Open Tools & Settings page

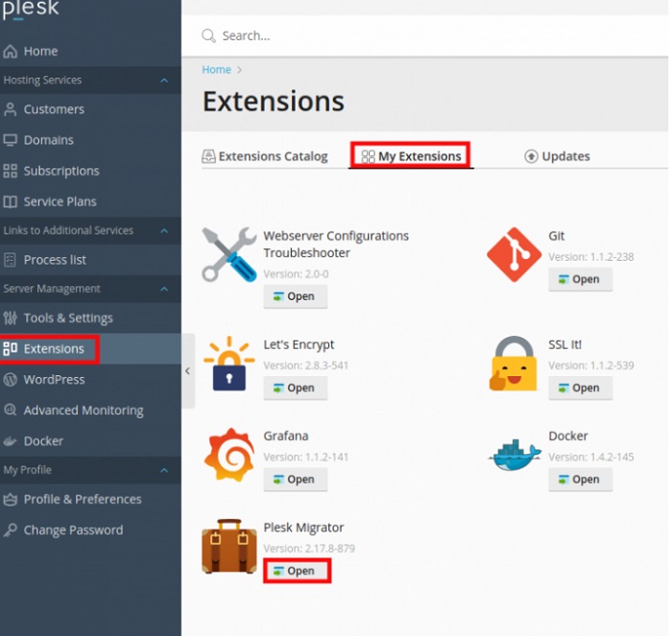(68, 318)
